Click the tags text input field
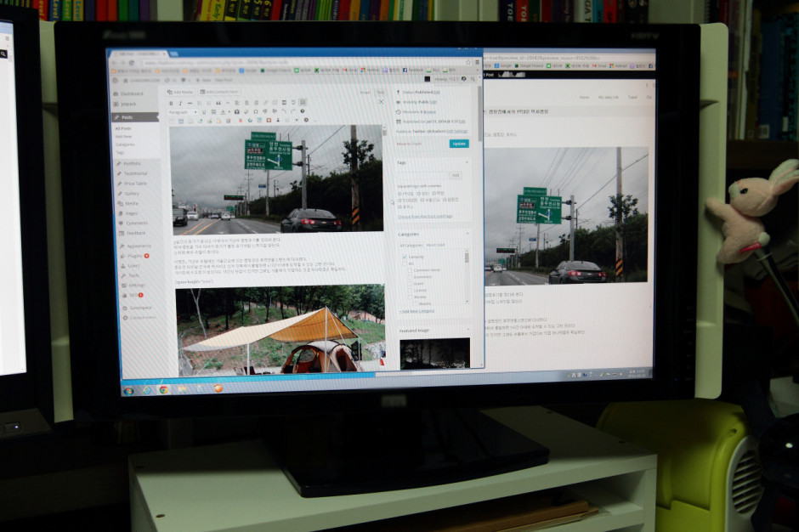This screenshot has height=532, width=799. (x=421, y=175)
